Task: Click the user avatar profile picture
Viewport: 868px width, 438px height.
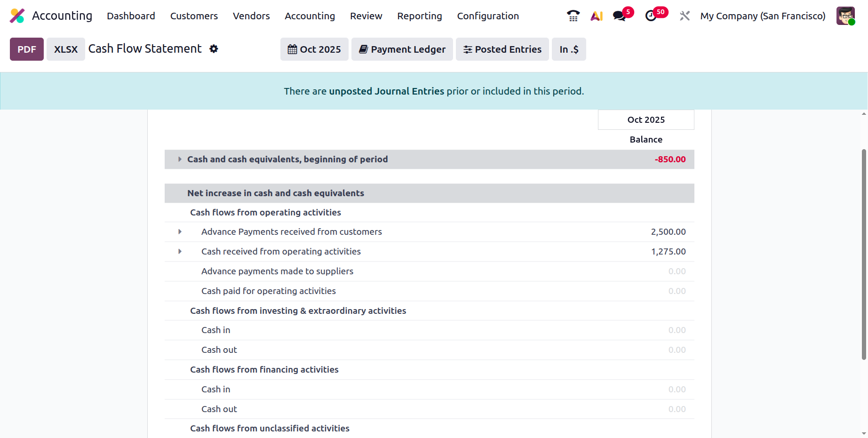Action: coord(845,16)
